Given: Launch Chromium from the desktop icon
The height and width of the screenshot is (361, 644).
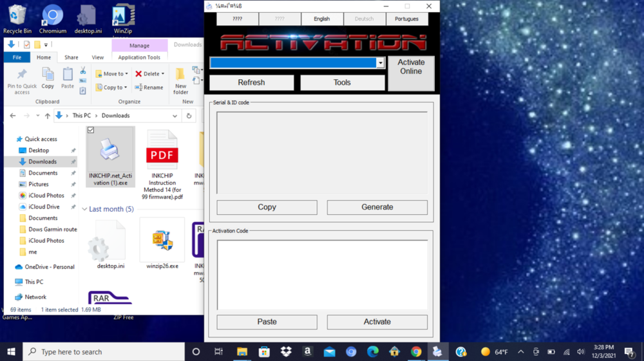Looking at the screenshot, I should 52,16.
